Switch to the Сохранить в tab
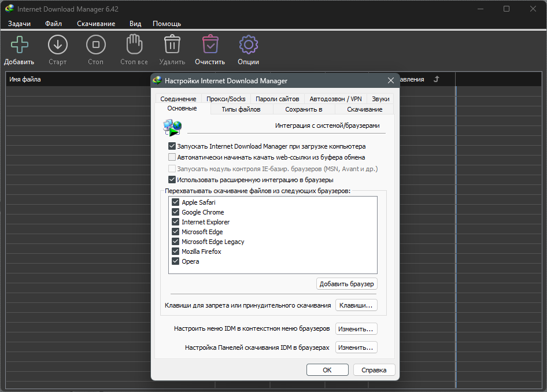This screenshot has height=392, width=547. click(x=304, y=109)
